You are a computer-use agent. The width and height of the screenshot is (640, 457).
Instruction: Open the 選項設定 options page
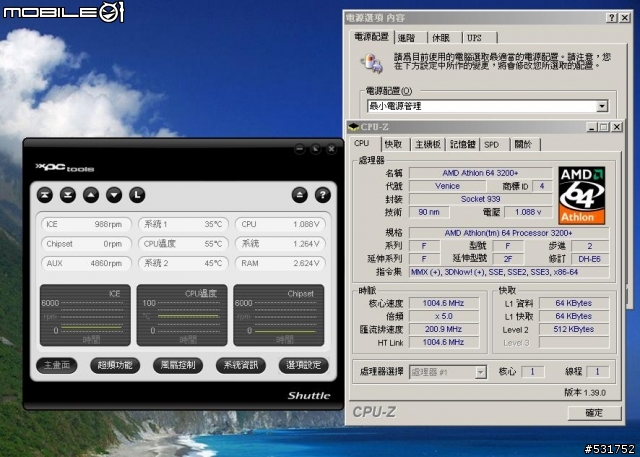coord(304,365)
